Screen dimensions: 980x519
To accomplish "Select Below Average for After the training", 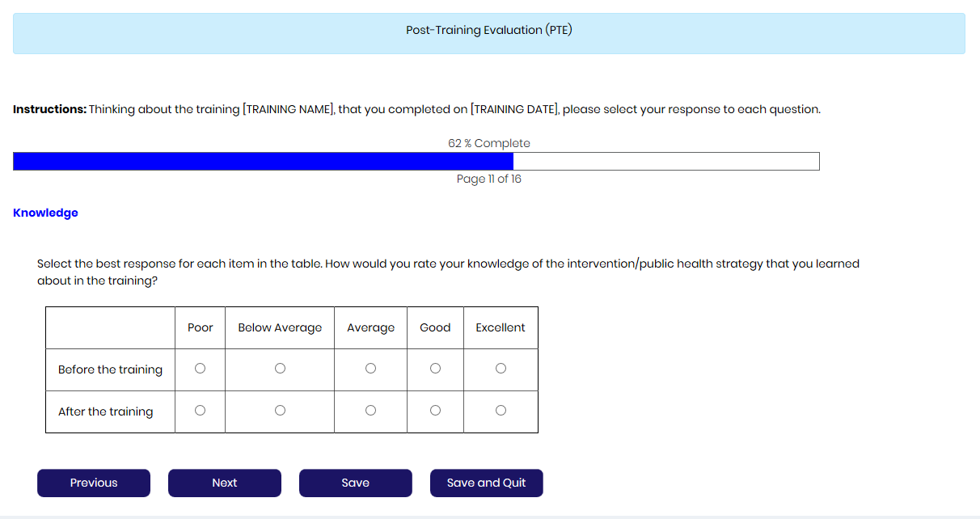I will [280, 411].
